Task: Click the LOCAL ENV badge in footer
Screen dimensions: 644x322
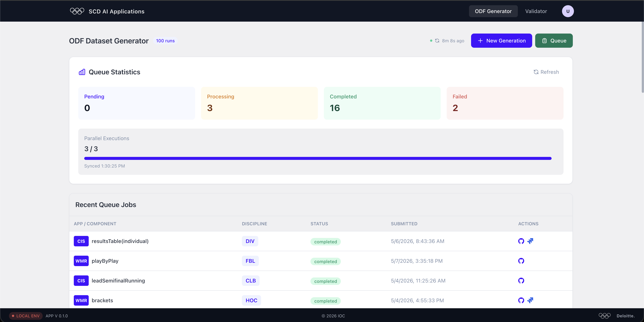Action: coord(26,316)
